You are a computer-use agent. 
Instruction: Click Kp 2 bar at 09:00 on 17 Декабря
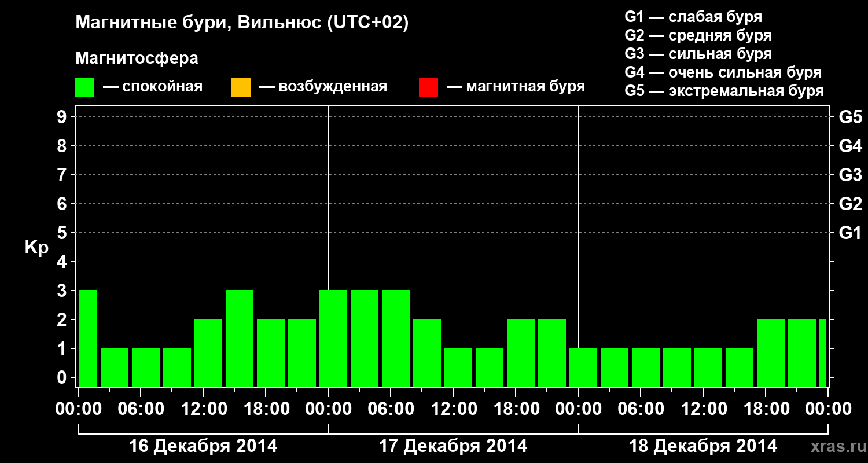tap(427, 352)
